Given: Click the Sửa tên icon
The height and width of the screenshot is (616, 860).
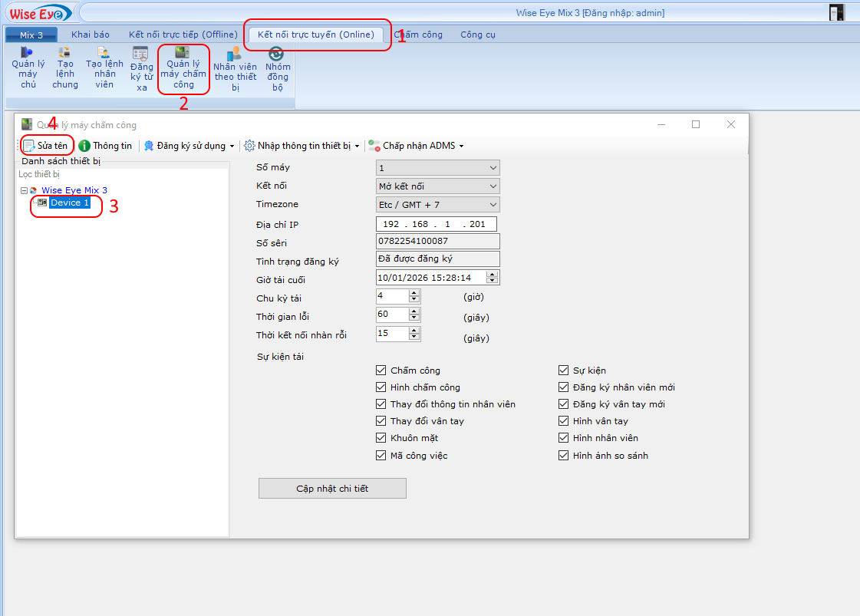Looking at the screenshot, I should [46, 145].
